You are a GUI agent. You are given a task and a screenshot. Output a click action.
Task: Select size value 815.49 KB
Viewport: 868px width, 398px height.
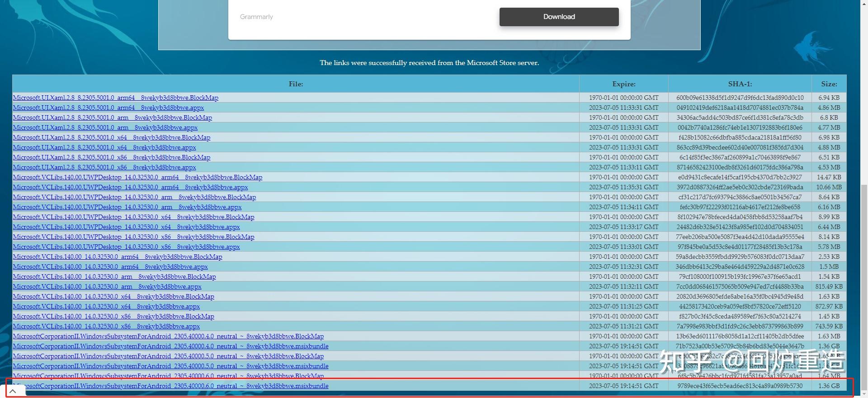pyautogui.click(x=829, y=286)
